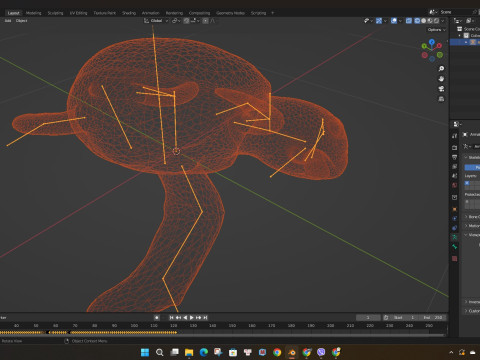480x360 pixels.
Task: Collapse the Viewport Display panel
Action: [x=472, y=235]
